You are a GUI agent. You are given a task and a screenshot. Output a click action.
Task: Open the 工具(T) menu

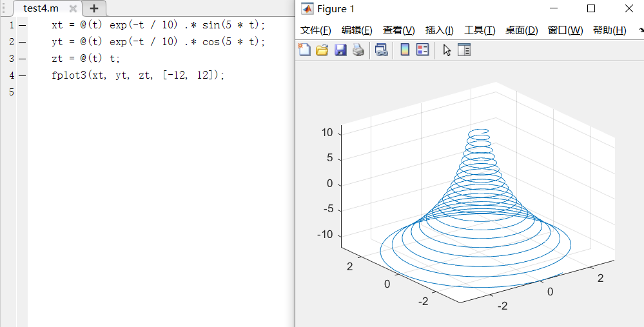point(480,30)
